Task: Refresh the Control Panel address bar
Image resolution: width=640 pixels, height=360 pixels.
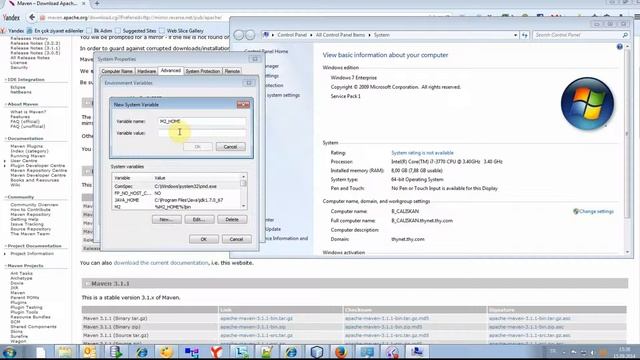Action: 524,35
